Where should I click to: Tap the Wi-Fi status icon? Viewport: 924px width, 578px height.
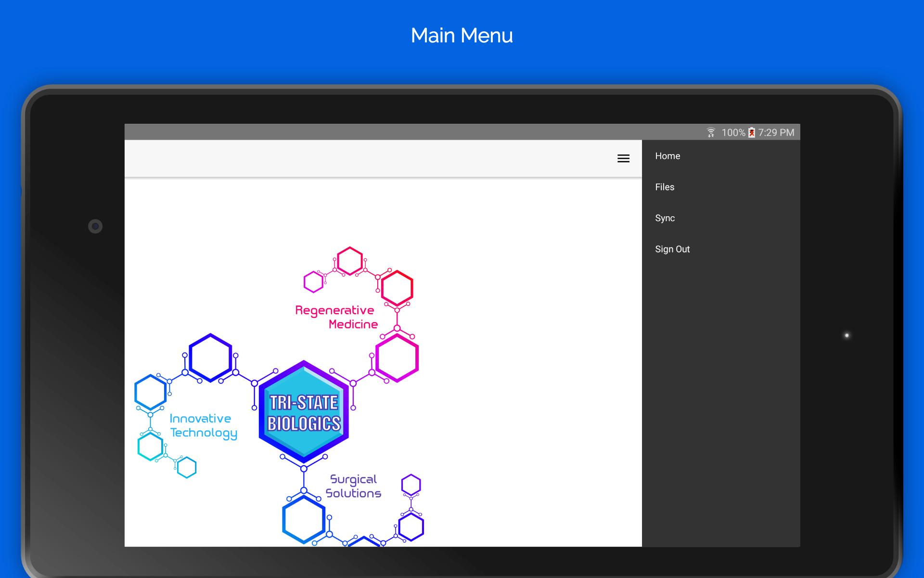[711, 132]
